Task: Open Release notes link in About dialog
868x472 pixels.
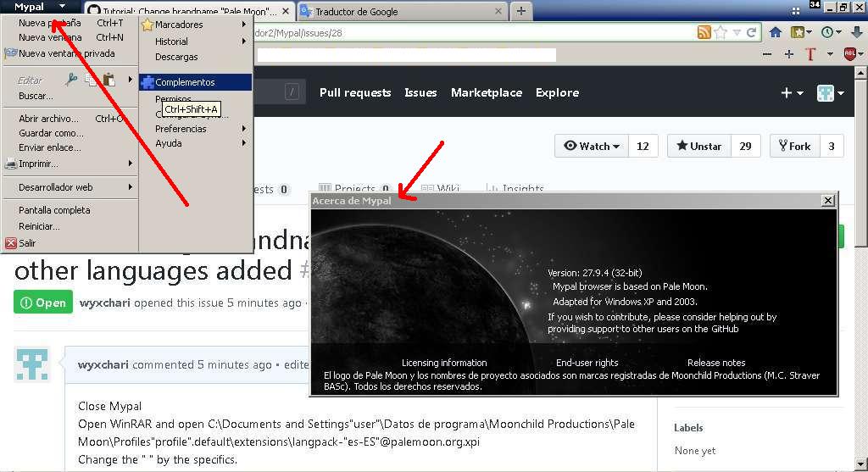Action: tap(716, 363)
